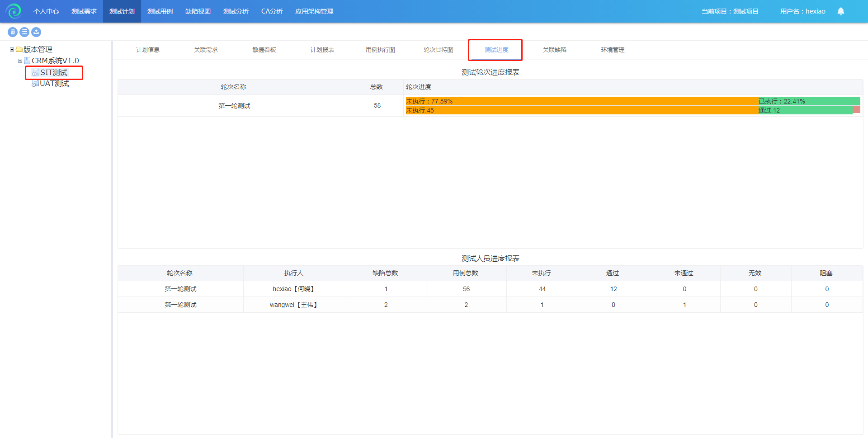Go to 缺陷视图 in top menu

pos(198,11)
